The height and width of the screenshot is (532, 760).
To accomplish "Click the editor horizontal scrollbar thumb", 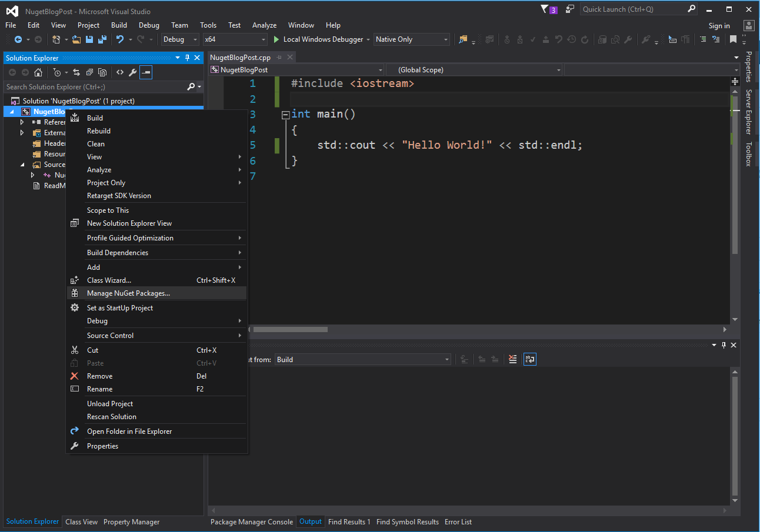I will tap(290, 330).
